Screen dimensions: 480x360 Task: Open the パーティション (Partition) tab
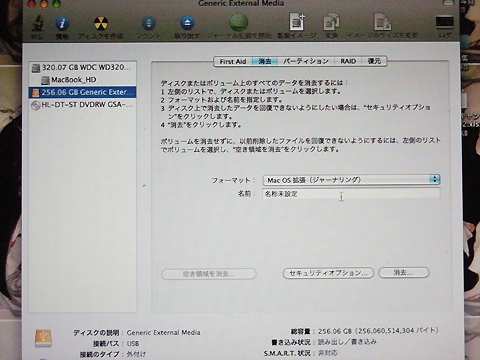(306, 61)
